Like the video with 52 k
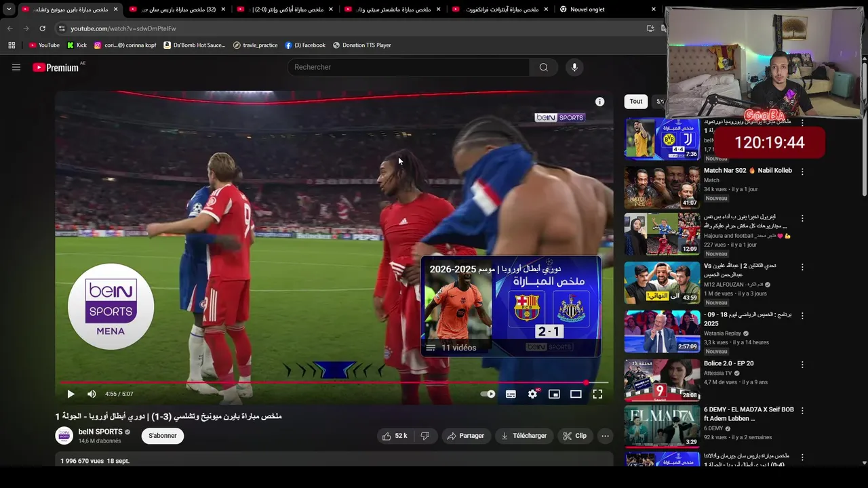The width and height of the screenshot is (868, 488). point(394,436)
